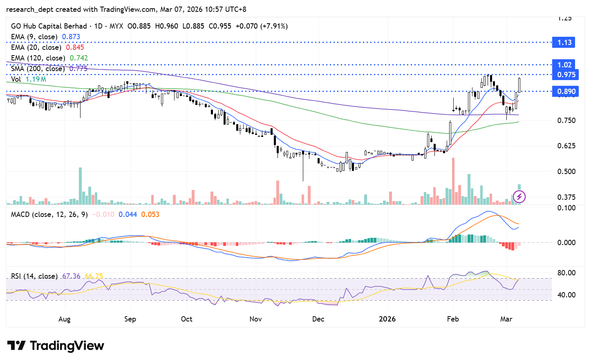Click the RSI (14, close) legend label

click(34, 276)
